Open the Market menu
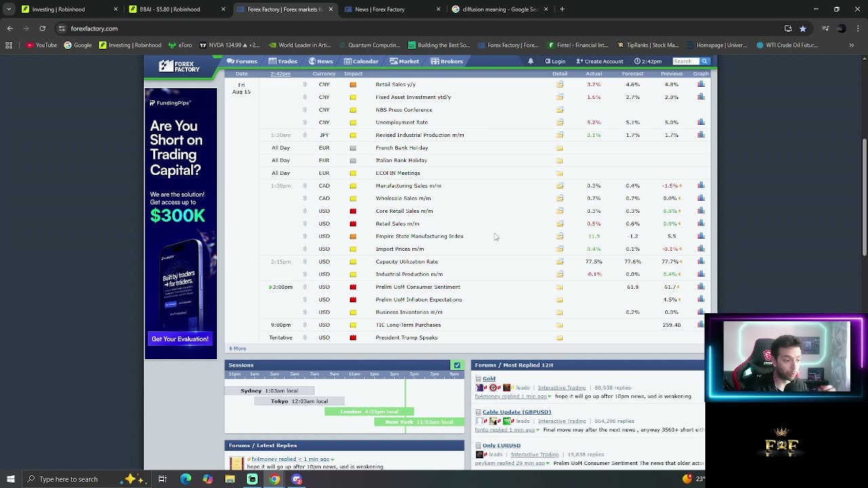 [404, 61]
